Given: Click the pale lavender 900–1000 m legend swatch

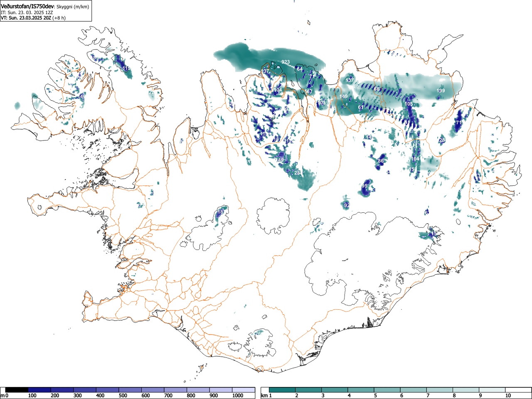Looking at the screenshot, I should pyautogui.click(x=221, y=390).
